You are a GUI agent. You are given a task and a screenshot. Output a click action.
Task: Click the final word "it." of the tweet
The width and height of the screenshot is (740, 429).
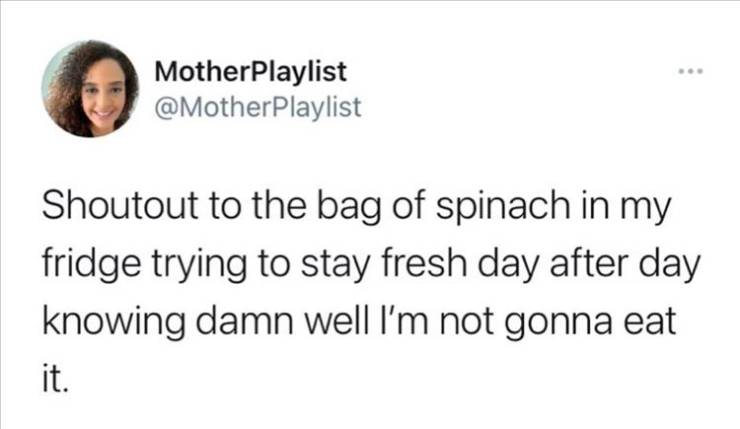point(55,378)
